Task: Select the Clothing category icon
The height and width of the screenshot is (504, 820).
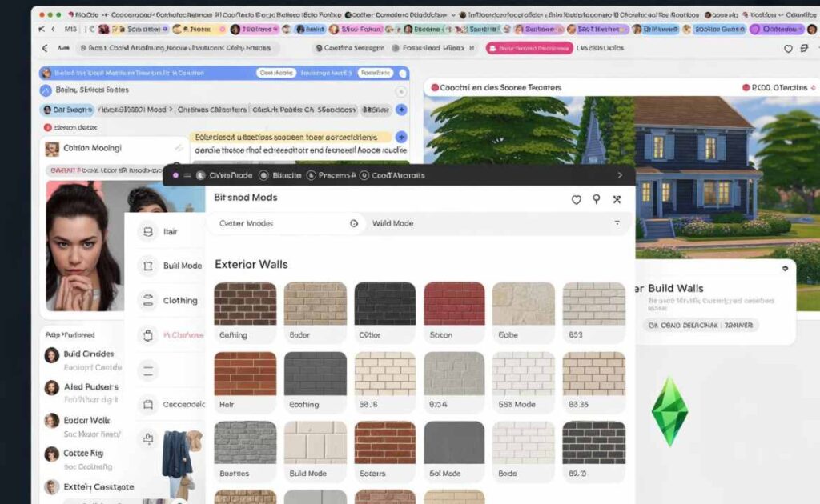Action: 147,300
